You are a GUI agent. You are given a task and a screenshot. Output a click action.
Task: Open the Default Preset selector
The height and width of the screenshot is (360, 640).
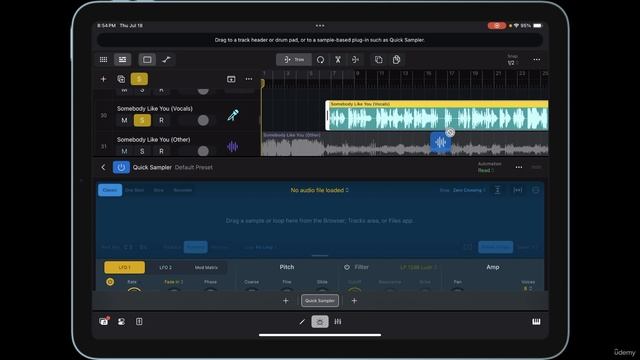(193, 167)
